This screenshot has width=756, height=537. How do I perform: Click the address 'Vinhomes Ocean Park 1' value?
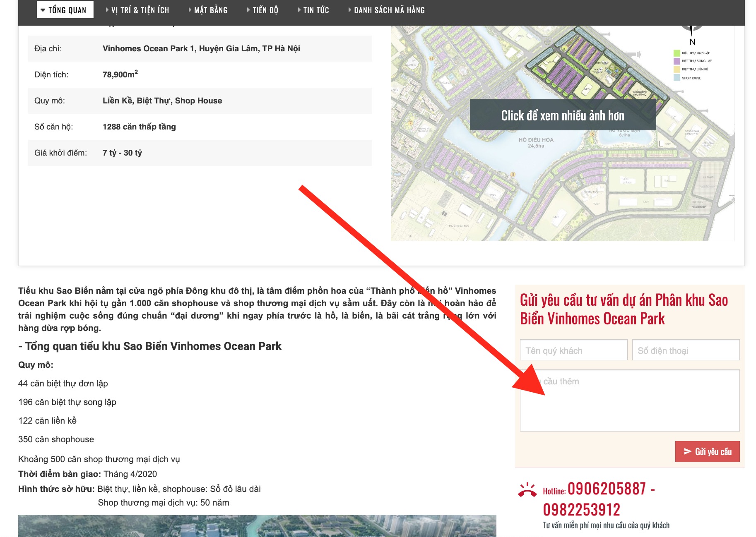201,48
